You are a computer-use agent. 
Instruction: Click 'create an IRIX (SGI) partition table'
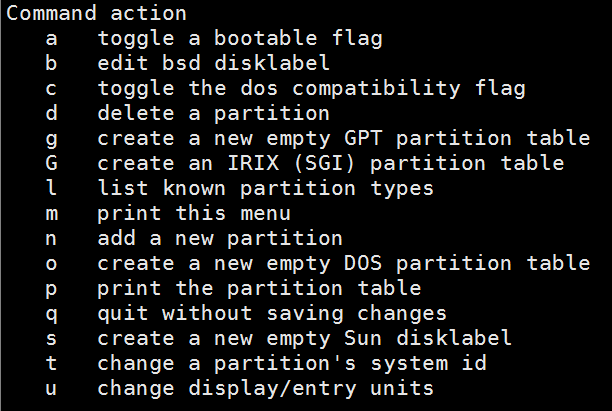(x=331, y=163)
